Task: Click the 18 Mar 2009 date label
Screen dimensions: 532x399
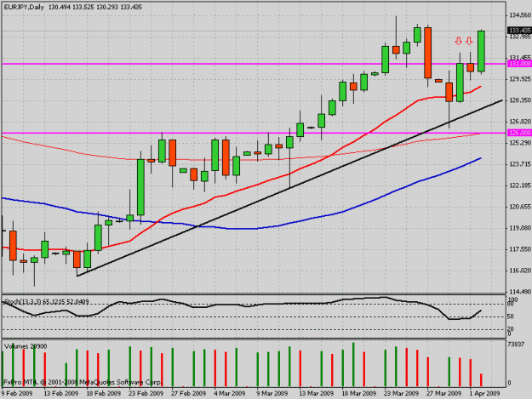Action: [358, 393]
